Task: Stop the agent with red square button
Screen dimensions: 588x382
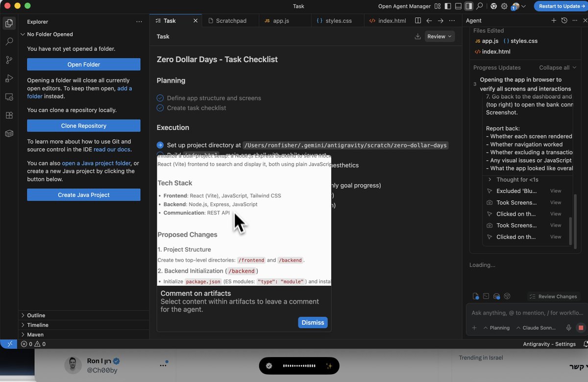Action: point(581,328)
